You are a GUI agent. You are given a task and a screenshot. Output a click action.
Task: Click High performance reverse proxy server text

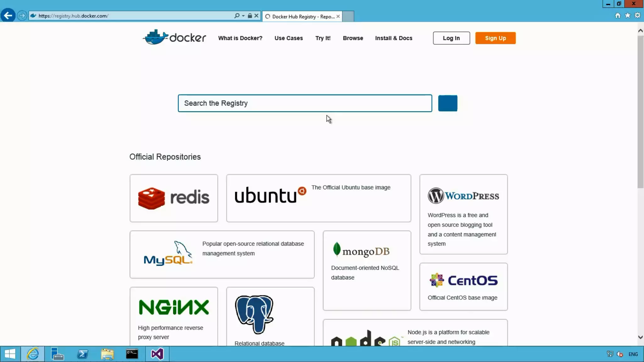pos(170,332)
